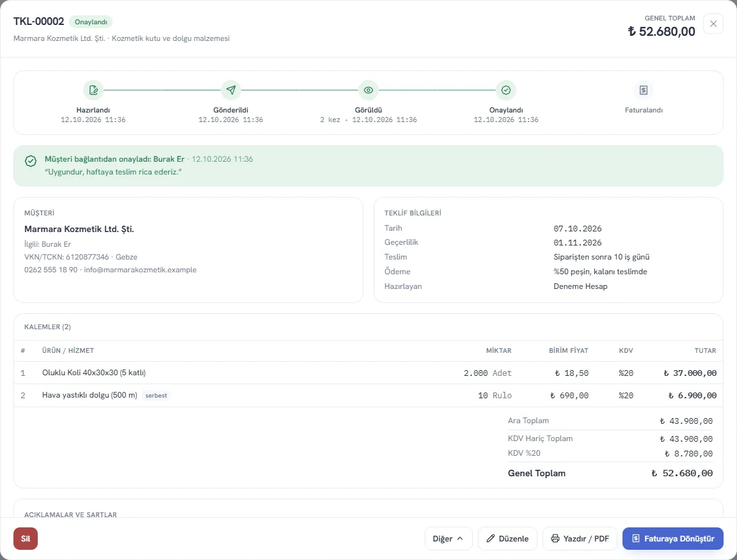Close the TKL-00002 quote dialog

pos(713,24)
